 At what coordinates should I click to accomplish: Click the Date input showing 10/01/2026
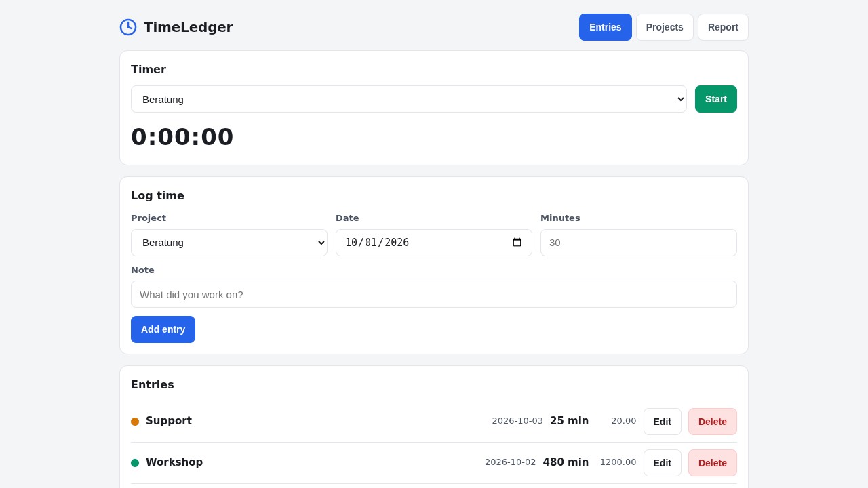point(434,243)
